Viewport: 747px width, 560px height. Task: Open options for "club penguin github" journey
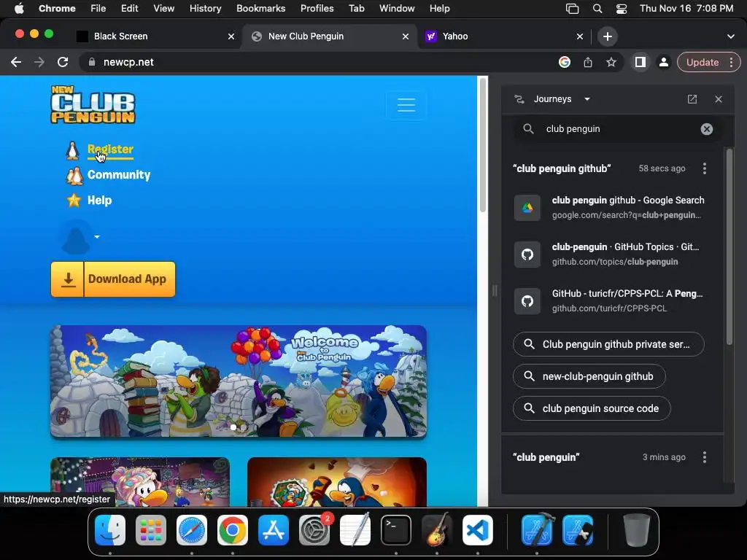705,168
